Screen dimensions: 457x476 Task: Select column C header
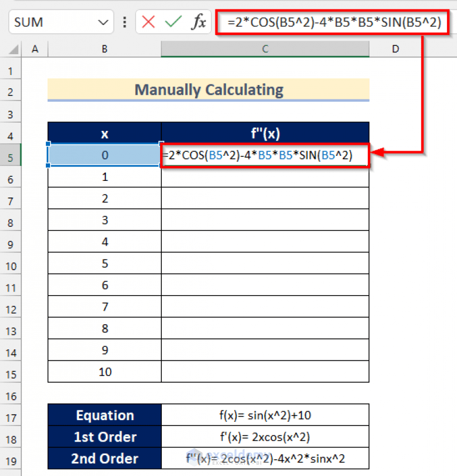click(265, 49)
